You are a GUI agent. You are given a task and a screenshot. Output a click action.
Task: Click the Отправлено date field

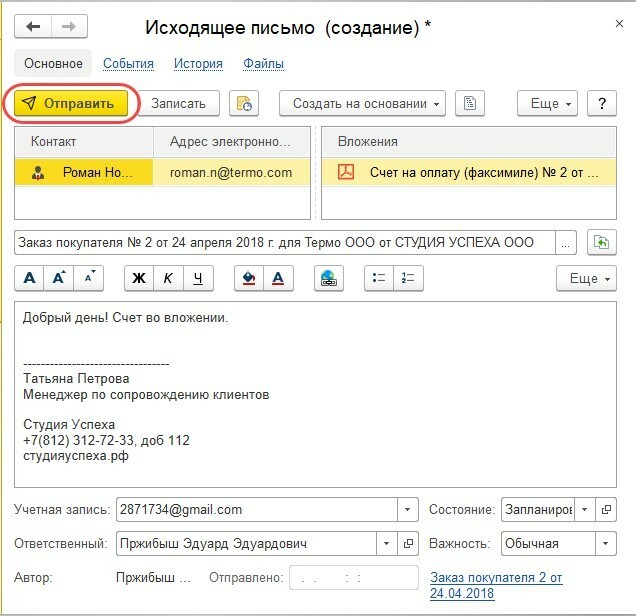354,577
